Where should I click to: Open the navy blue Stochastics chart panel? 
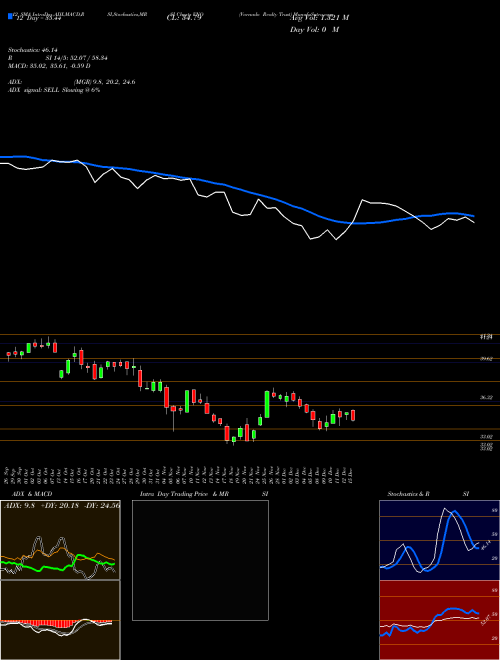[x=439, y=540]
